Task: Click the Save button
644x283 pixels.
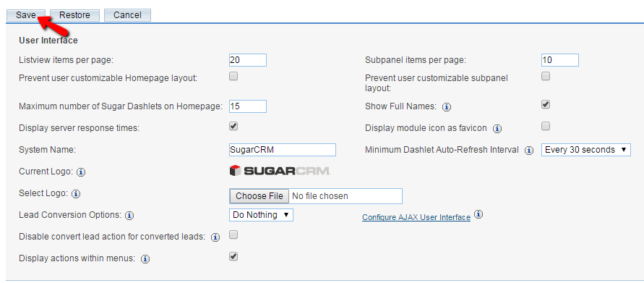Action: (x=26, y=15)
